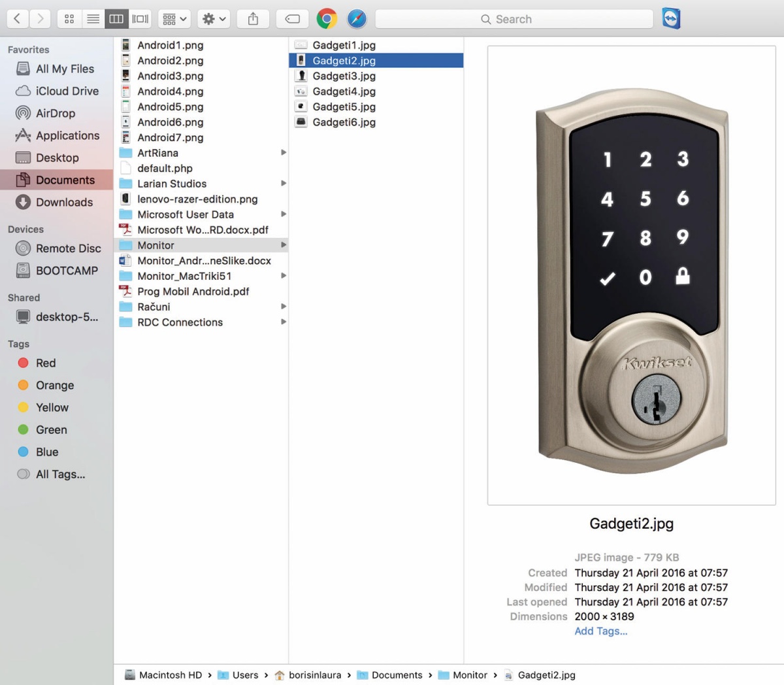This screenshot has height=685, width=784.
Task: Show All Tags in sidebar
Action: [x=56, y=474]
